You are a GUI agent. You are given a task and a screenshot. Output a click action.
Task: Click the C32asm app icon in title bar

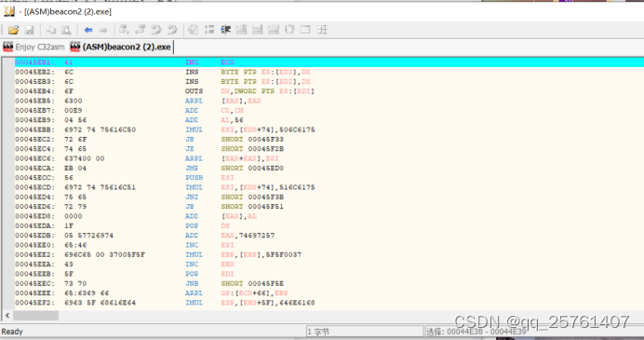click(x=9, y=11)
